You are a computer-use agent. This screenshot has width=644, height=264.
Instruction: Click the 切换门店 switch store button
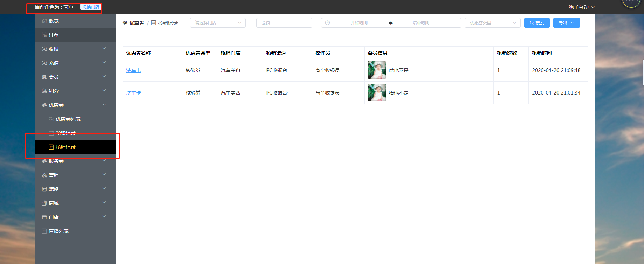coord(91,7)
